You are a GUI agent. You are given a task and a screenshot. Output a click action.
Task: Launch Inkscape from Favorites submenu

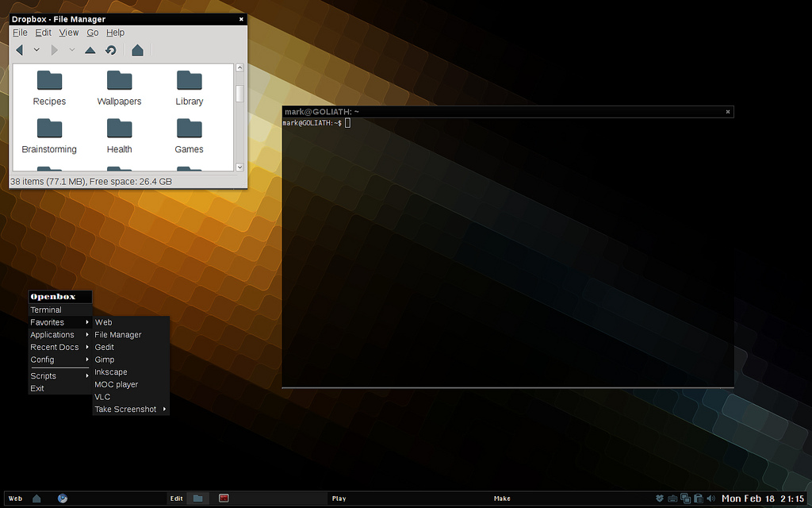131,372
